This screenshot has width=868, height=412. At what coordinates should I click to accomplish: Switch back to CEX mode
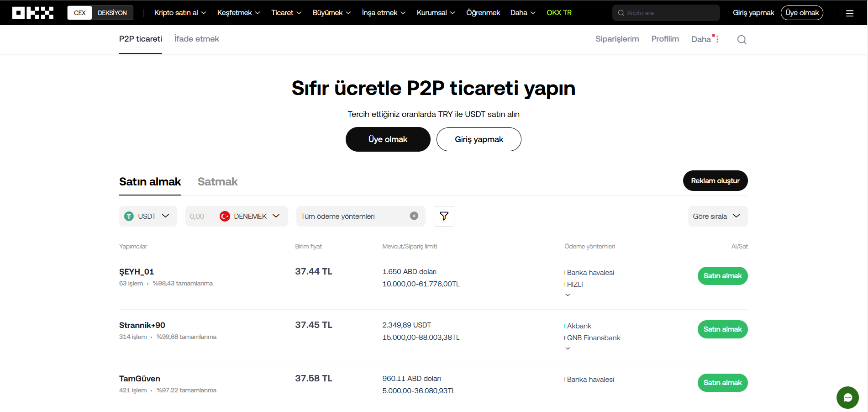point(79,12)
